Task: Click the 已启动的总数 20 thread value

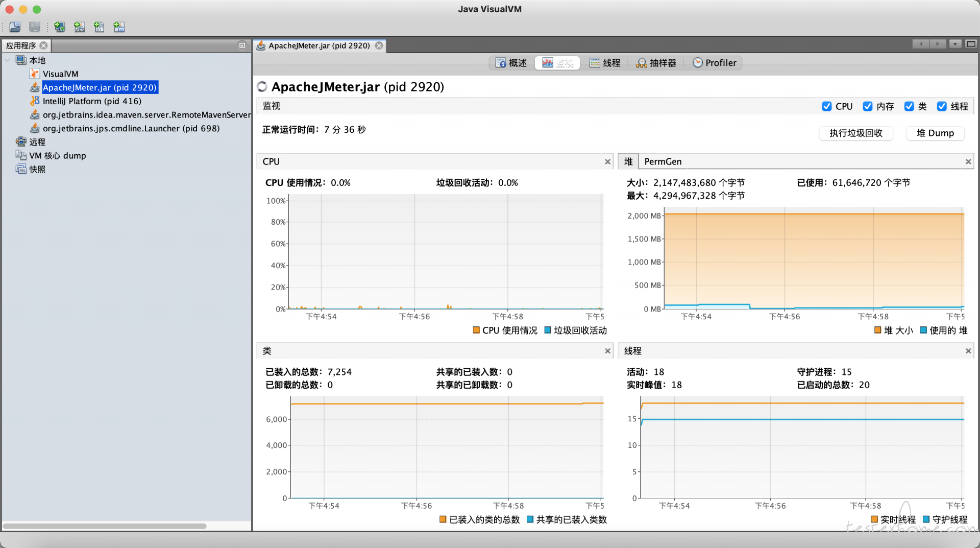Action: (x=864, y=385)
